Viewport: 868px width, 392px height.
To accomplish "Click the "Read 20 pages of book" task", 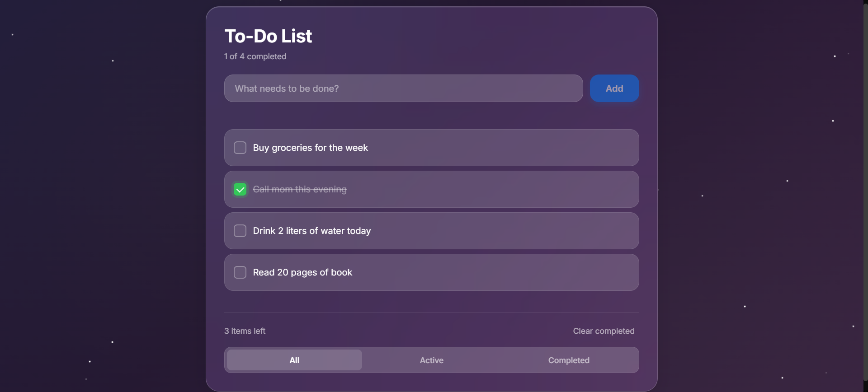I will (x=302, y=272).
